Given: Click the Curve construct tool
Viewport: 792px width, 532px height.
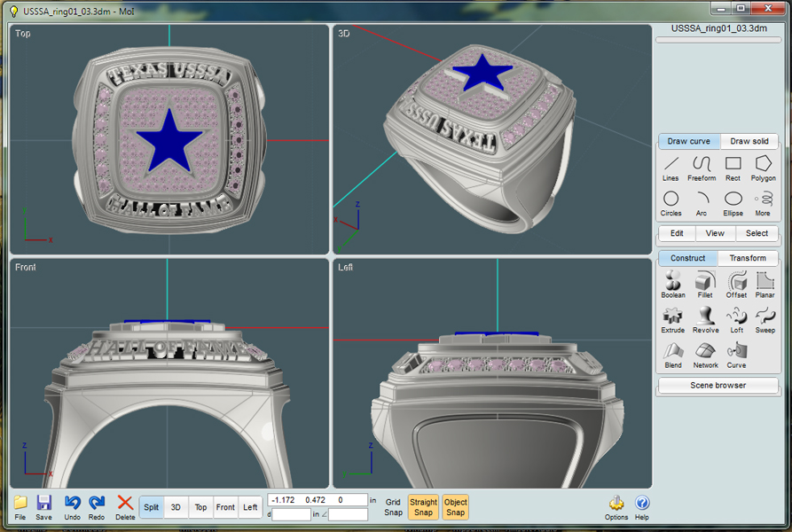Looking at the screenshot, I should tap(736, 356).
